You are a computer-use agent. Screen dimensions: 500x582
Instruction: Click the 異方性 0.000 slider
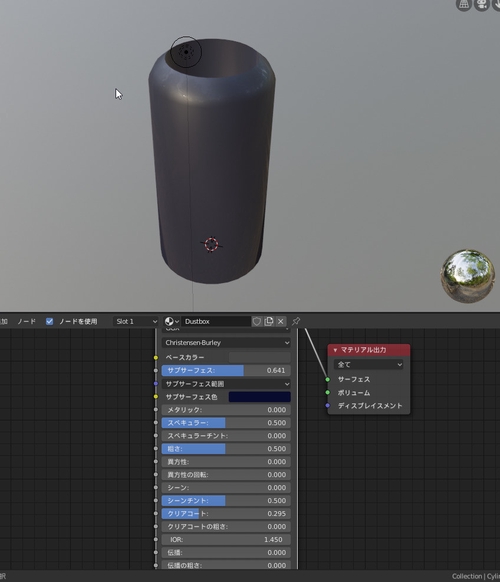pos(226,462)
